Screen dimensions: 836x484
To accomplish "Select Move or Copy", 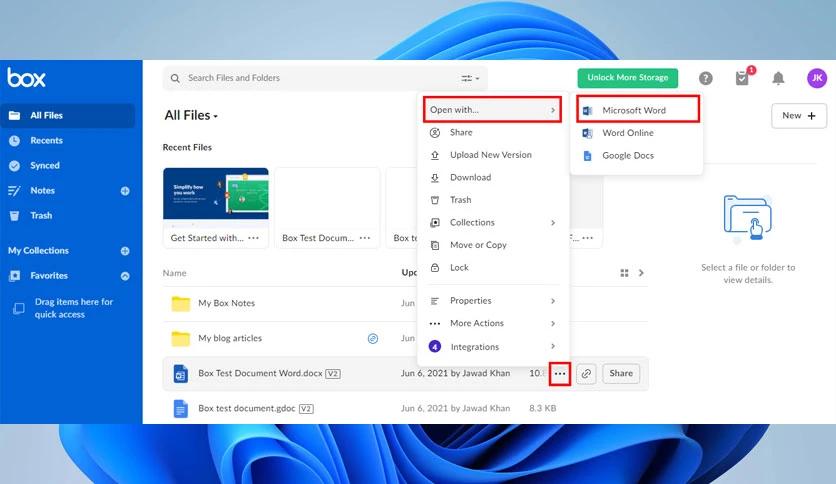I will coord(492,245).
